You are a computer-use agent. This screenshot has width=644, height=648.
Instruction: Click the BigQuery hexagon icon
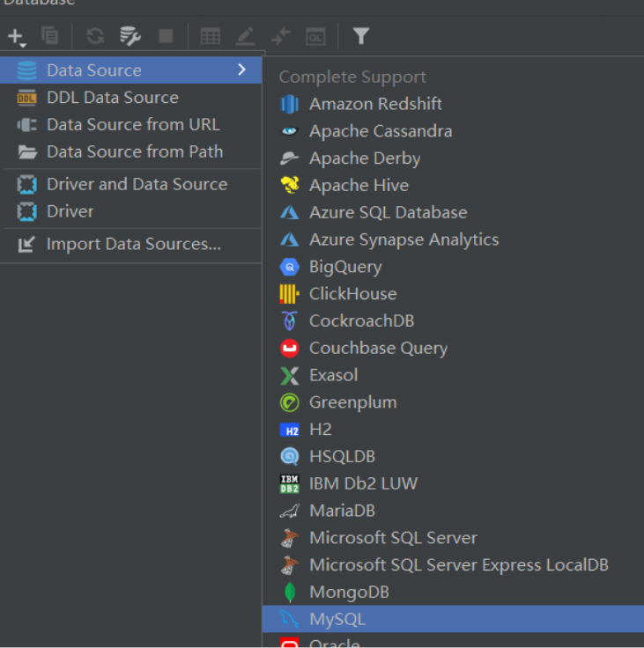[x=290, y=267]
